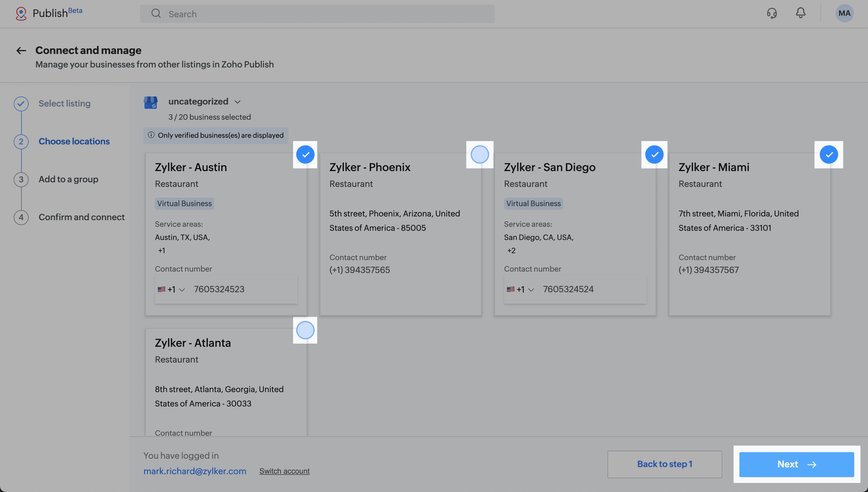
Task: Click the Next button
Action: click(x=796, y=464)
